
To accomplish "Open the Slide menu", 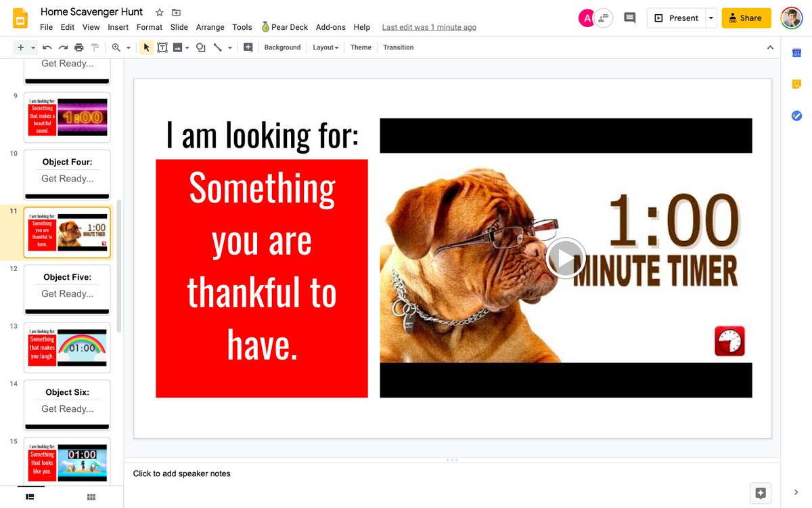I will tap(179, 27).
